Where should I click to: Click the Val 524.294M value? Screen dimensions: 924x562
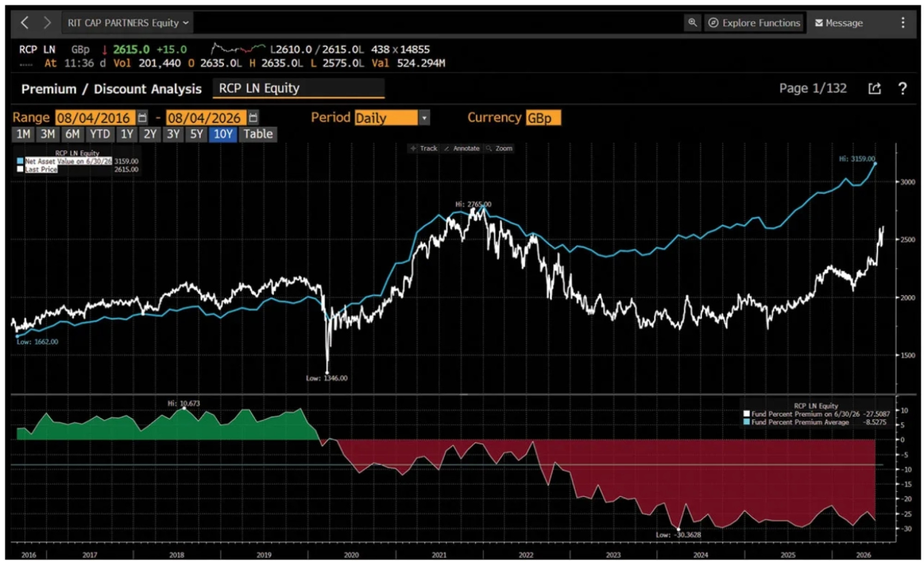pyautogui.click(x=421, y=63)
